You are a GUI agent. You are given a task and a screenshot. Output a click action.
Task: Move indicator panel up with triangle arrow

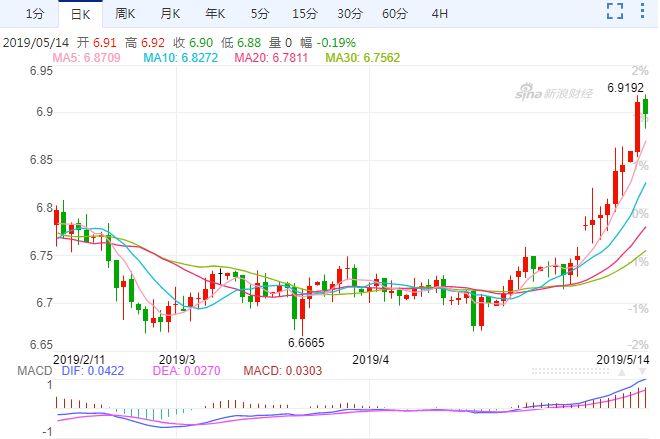coord(621,372)
